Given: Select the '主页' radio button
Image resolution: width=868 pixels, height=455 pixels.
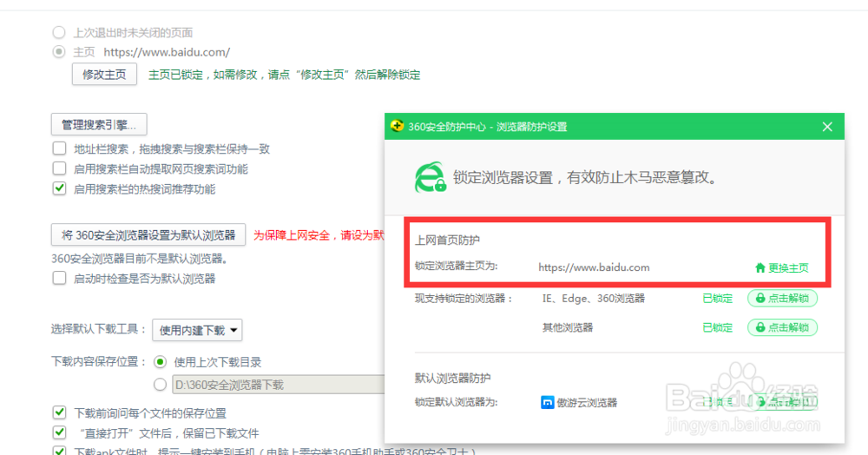Looking at the screenshot, I should click(x=59, y=52).
